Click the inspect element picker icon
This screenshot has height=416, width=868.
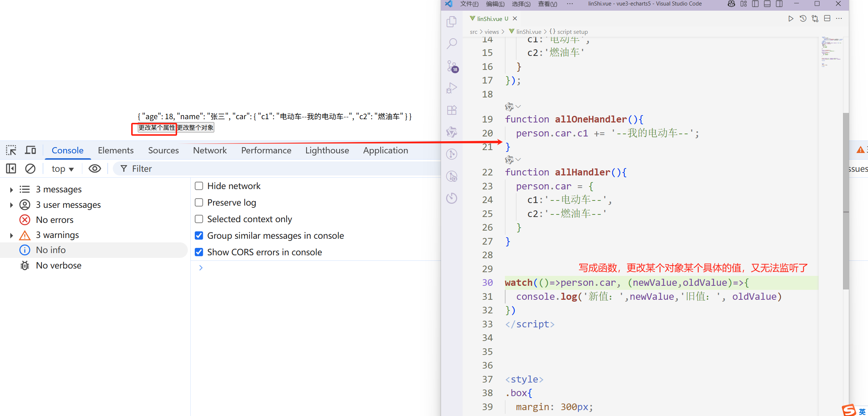(x=11, y=150)
